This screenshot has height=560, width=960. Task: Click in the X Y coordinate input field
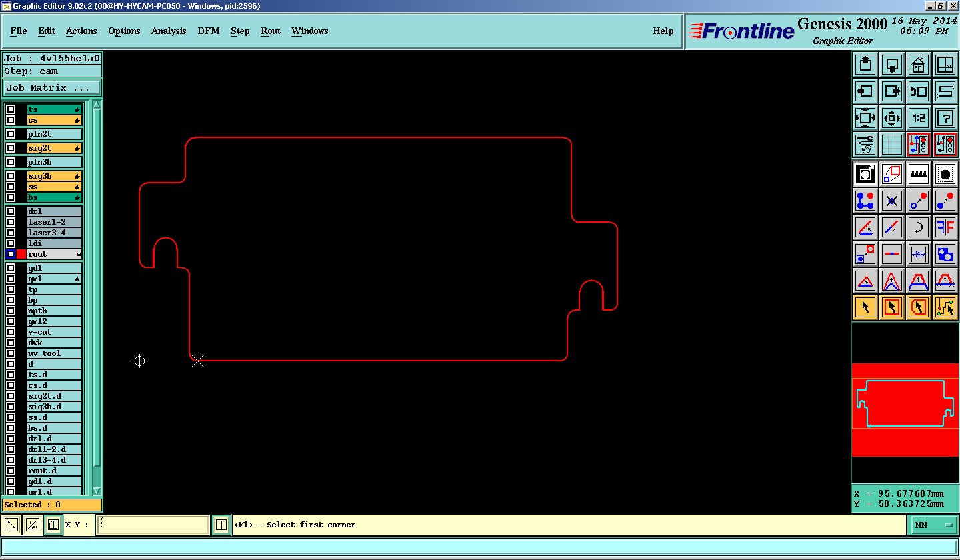coord(153,525)
